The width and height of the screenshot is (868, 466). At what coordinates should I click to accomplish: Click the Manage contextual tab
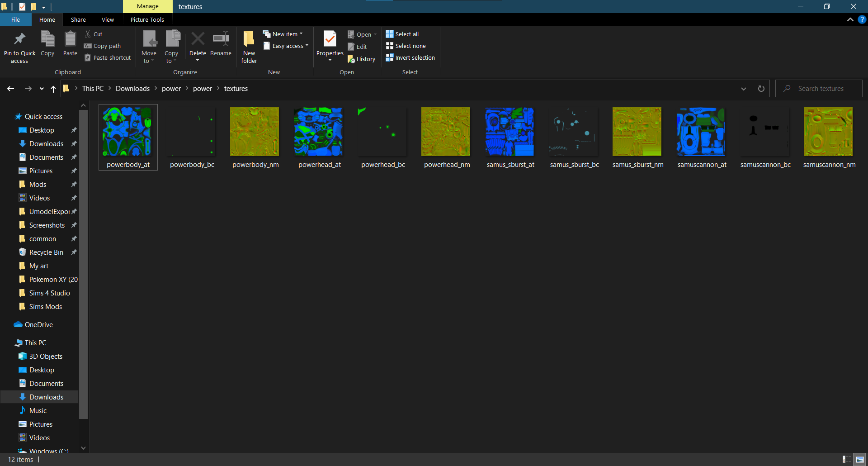(x=148, y=6)
